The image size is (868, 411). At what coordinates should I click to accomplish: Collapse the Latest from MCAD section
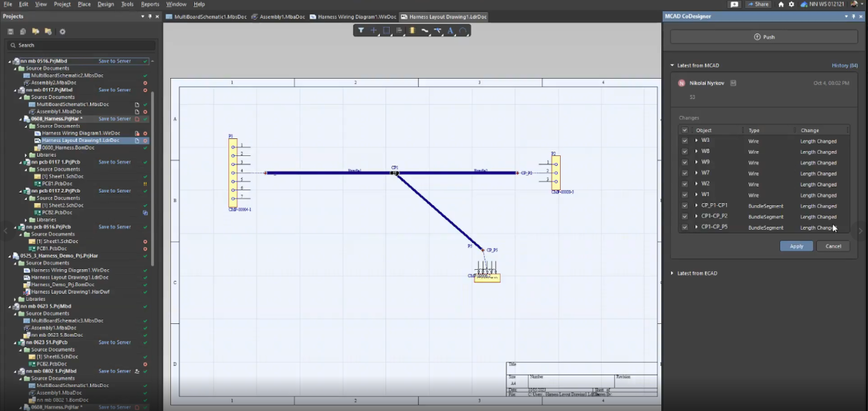click(x=672, y=65)
